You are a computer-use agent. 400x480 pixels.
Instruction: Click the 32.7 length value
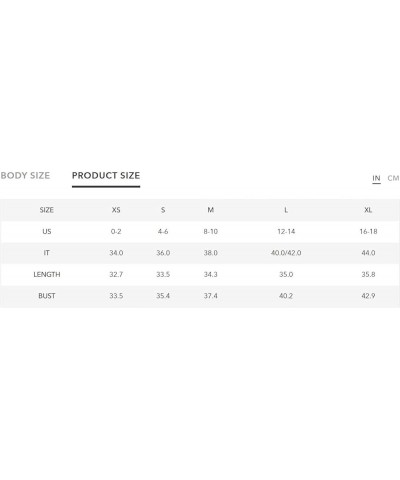[x=116, y=274]
